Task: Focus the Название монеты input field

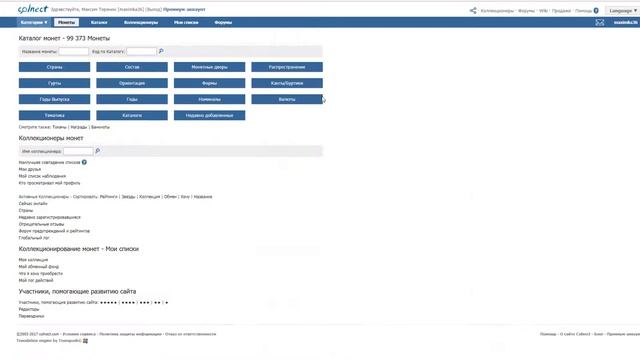Action: pos(73,51)
